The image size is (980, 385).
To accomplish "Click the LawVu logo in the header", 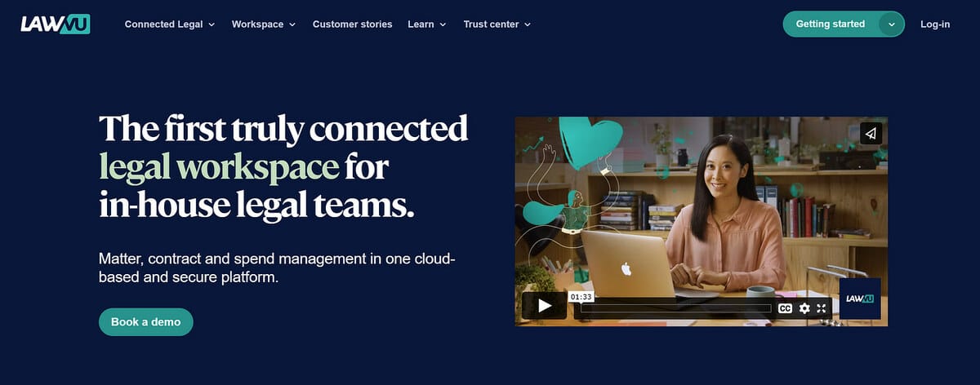I will [56, 24].
